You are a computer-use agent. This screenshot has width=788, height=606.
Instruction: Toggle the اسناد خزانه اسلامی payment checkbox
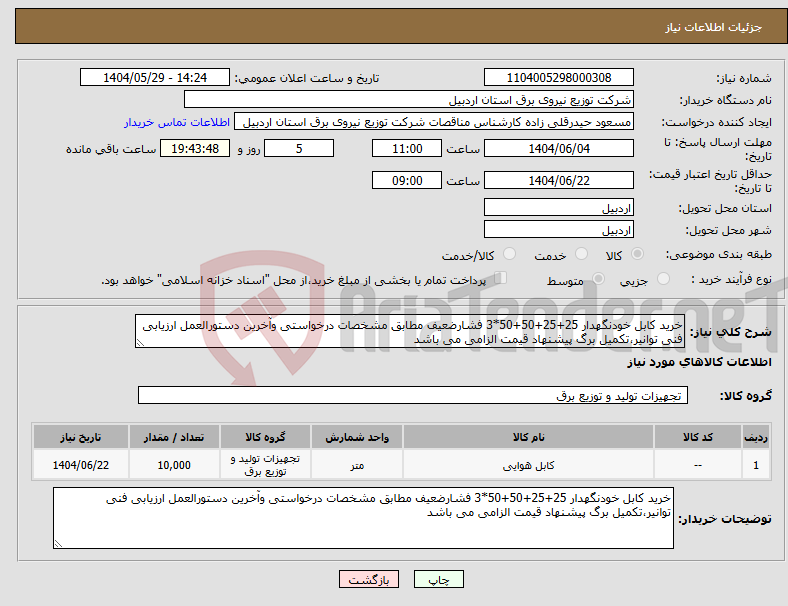(500, 278)
